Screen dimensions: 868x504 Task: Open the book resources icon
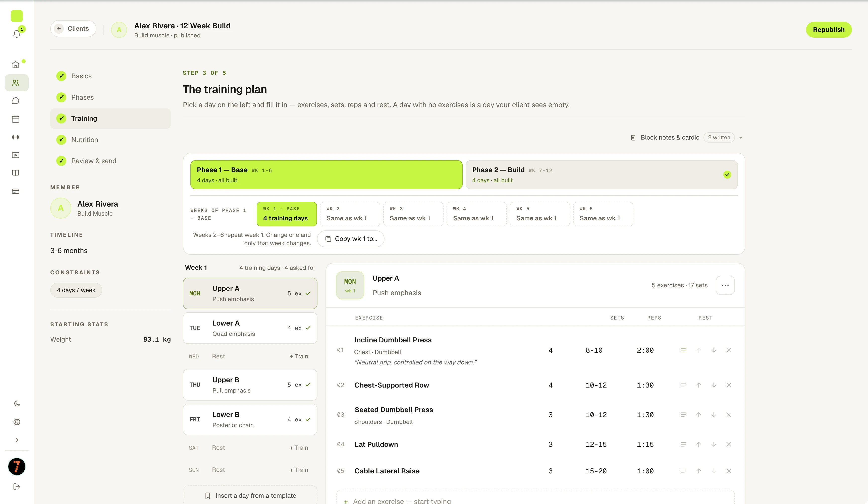click(x=16, y=173)
